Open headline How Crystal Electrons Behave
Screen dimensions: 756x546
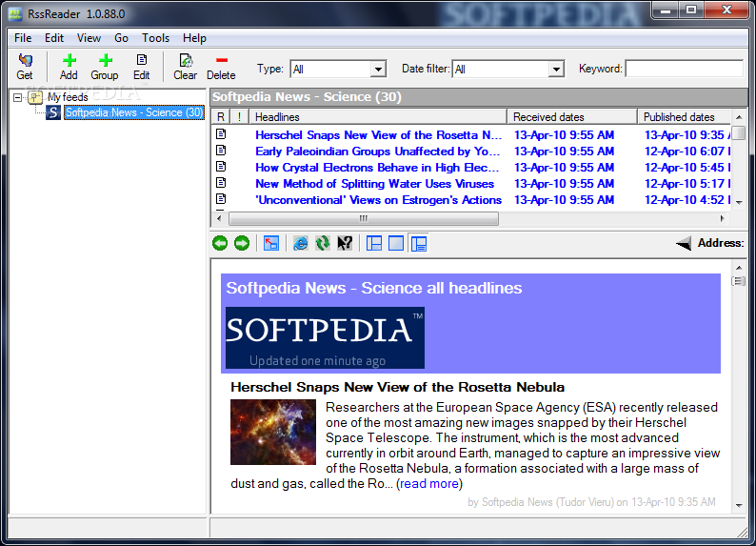point(377,168)
